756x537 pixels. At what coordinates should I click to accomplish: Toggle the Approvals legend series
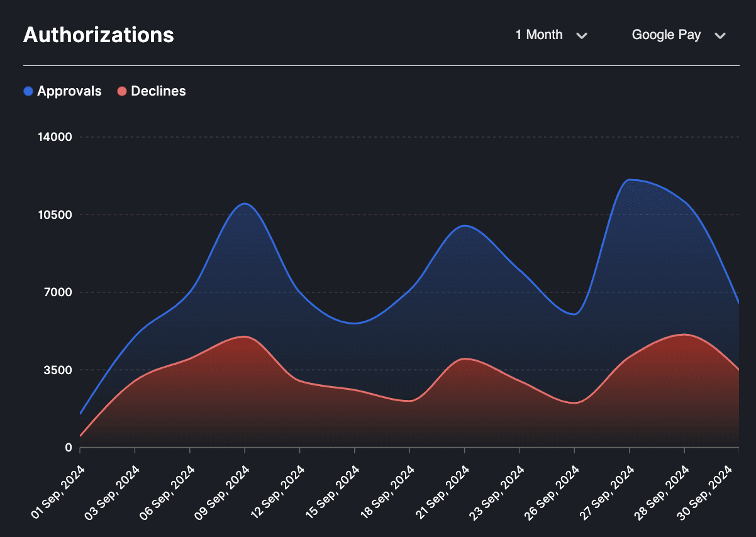62,91
